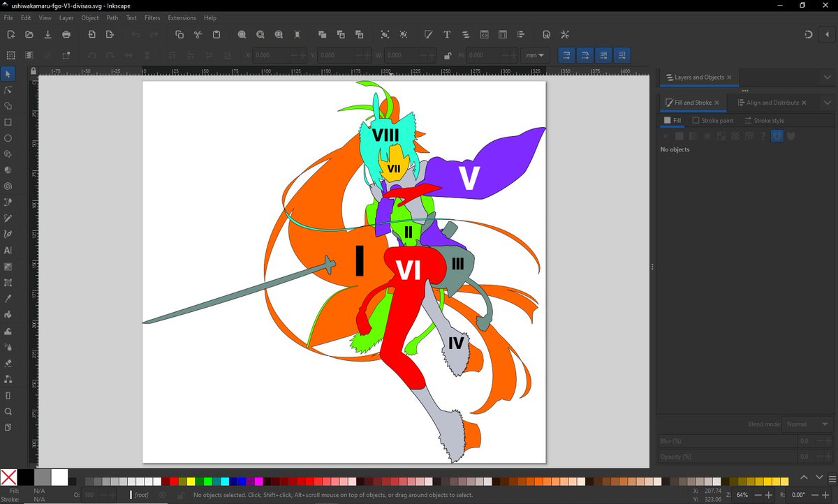The width and height of the screenshot is (838, 504).
Task: Open the Extensions menu
Action: pyautogui.click(x=182, y=17)
